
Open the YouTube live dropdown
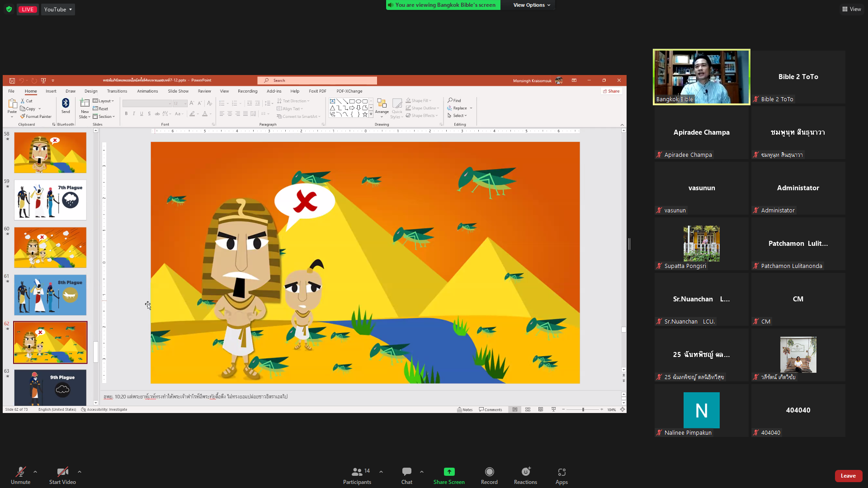(x=58, y=9)
